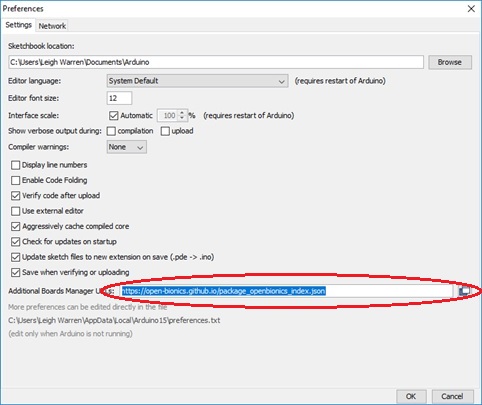Image resolution: width=482 pixels, height=405 pixels.
Task: Enable verbose output during upload
Action: pyautogui.click(x=165, y=131)
